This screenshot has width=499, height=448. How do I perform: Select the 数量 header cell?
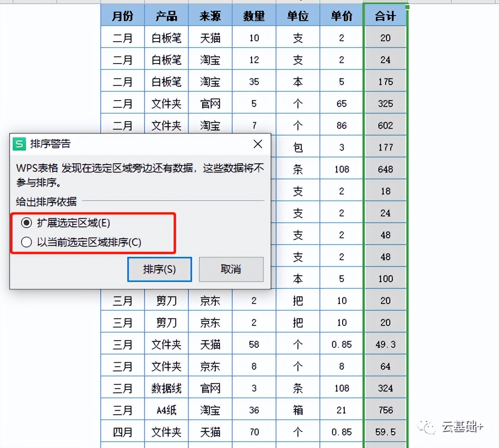click(254, 15)
